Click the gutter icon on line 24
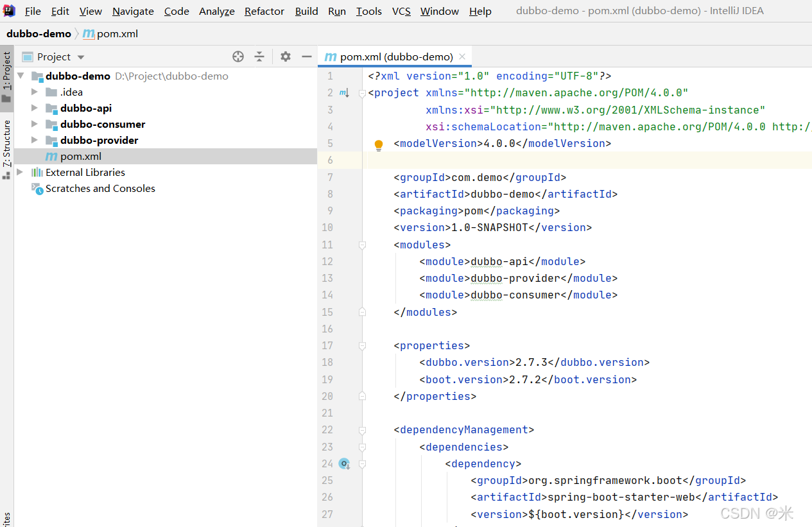This screenshot has height=527, width=812. (x=344, y=463)
